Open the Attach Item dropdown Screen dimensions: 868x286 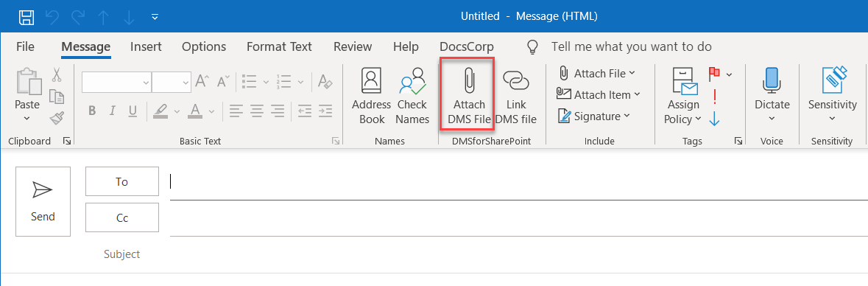pyautogui.click(x=599, y=95)
